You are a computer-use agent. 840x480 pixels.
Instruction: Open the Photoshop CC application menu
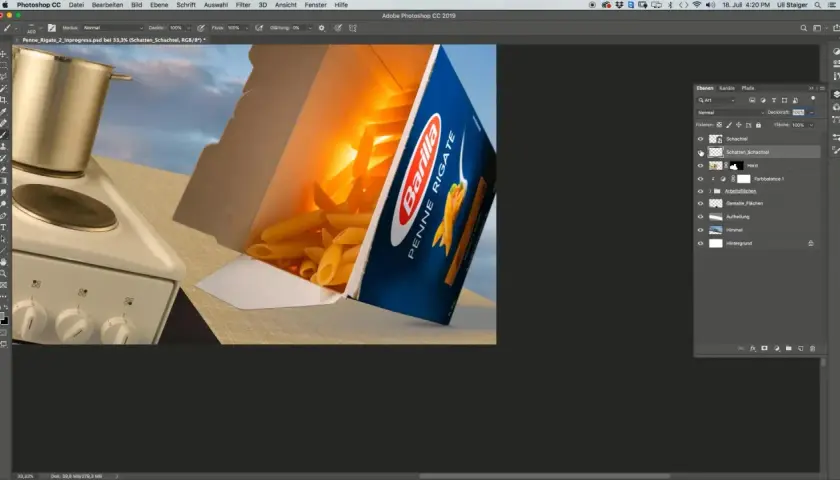[x=39, y=5]
